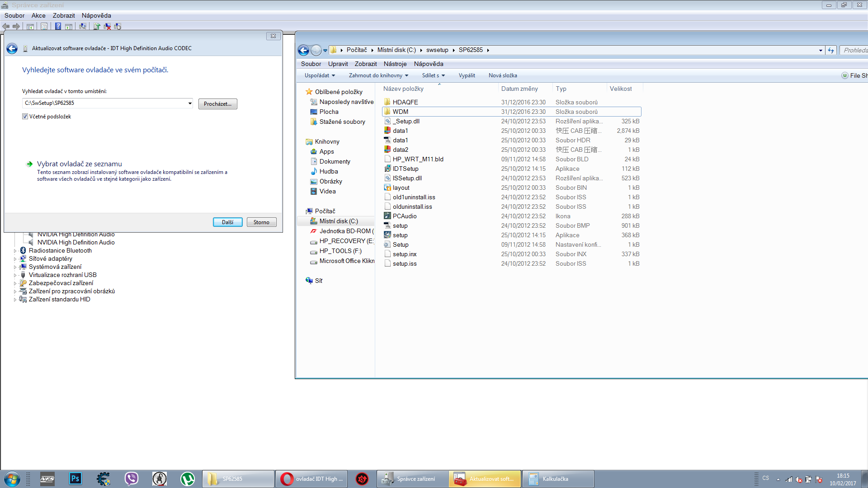Open Photoshop from the taskbar
The height and width of the screenshot is (488, 868).
click(x=75, y=479)
